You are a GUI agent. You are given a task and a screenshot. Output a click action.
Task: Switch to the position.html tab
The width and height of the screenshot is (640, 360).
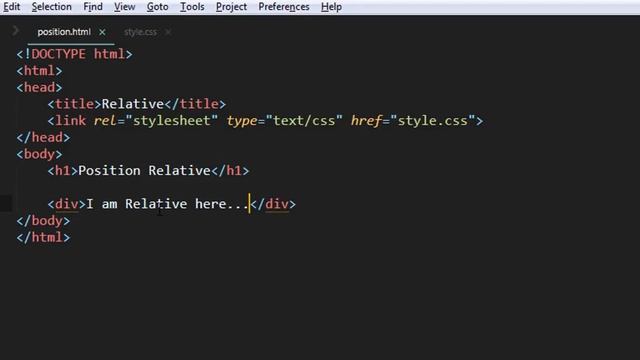tap(64, 32)
